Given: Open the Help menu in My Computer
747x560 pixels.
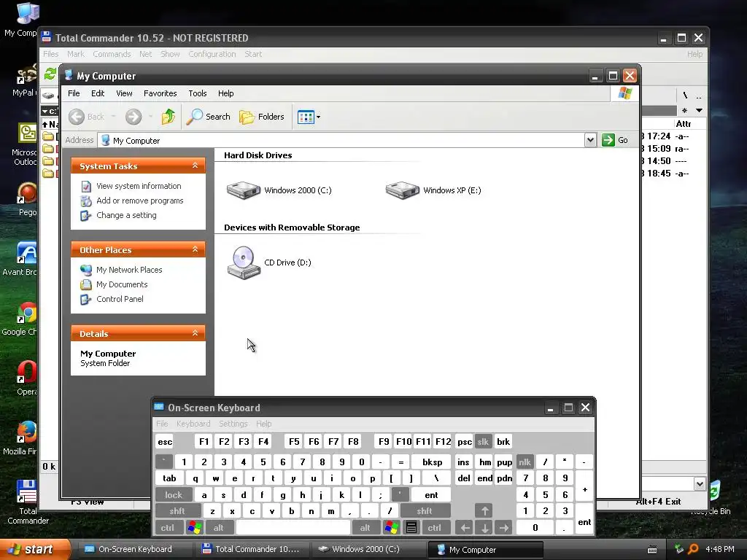Looking at the screenshot, I should tap(226, 93).
